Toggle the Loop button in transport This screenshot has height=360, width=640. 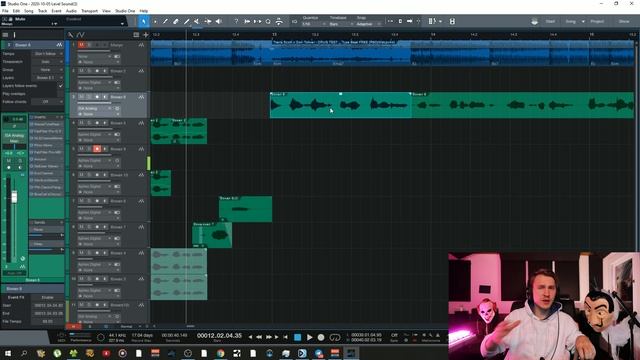click(335, 337)
